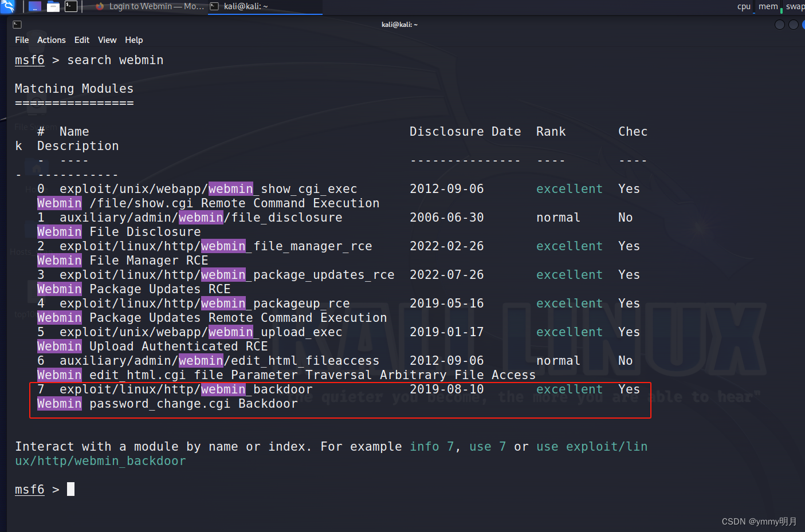Image resolution: width=805 pixels, height=532 pixels.
Task: Select exploit/linux/http/webmin_backdoor module name
Action: tap(186, 389)
